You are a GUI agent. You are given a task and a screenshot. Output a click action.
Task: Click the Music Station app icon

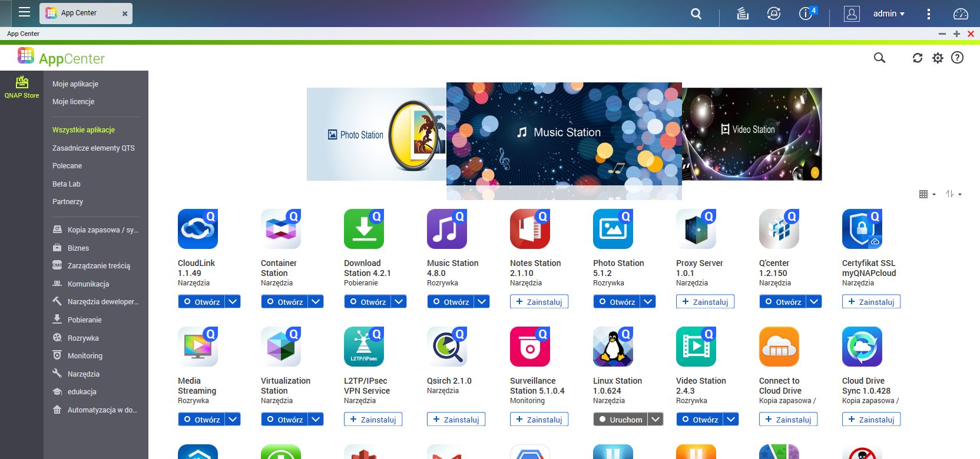click(x=447, y=228)
